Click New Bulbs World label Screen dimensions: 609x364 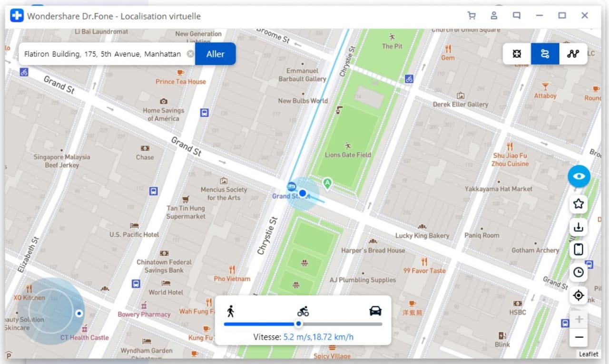pos(303,100)
